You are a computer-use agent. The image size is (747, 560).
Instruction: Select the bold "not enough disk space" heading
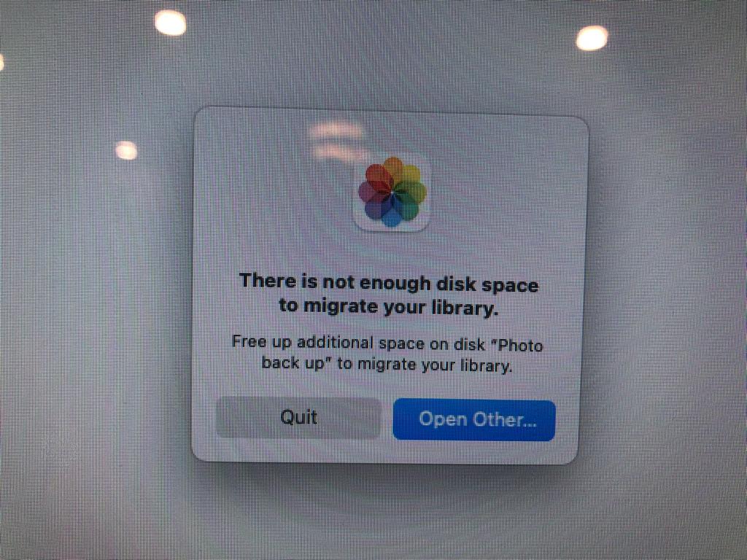[389, 295]
